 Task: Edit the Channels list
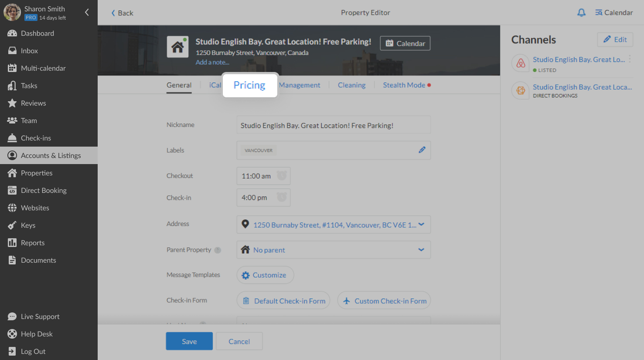(x=615, y=39)
